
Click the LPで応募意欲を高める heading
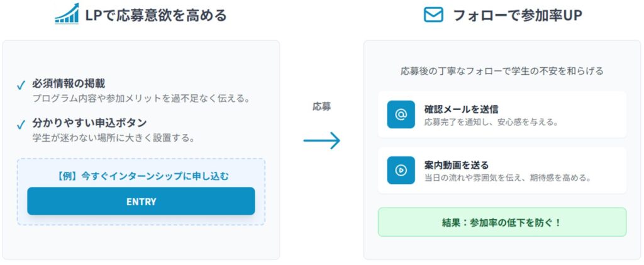155,15
